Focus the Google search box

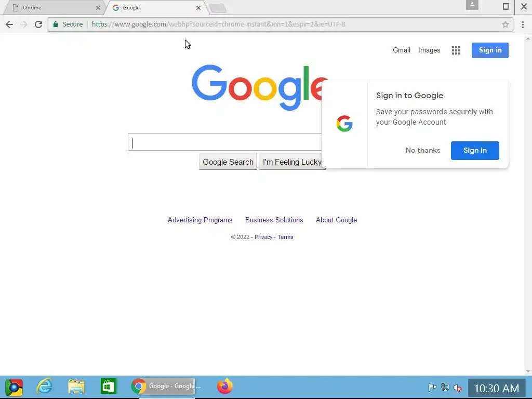coord(224,142)
